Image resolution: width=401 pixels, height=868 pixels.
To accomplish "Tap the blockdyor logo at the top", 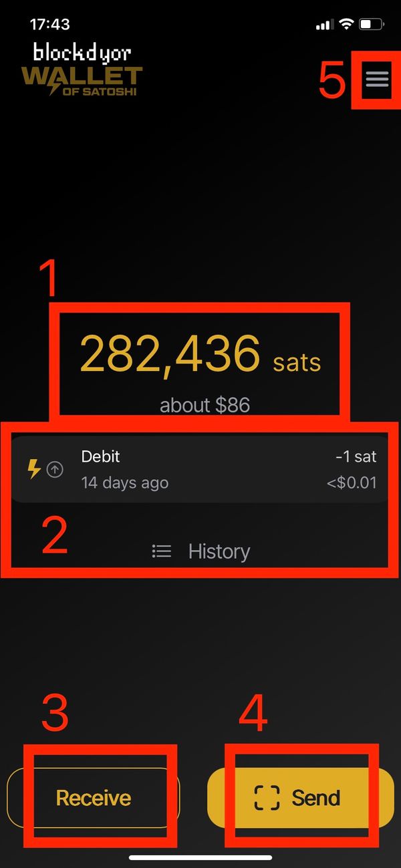I will point(82,53).
